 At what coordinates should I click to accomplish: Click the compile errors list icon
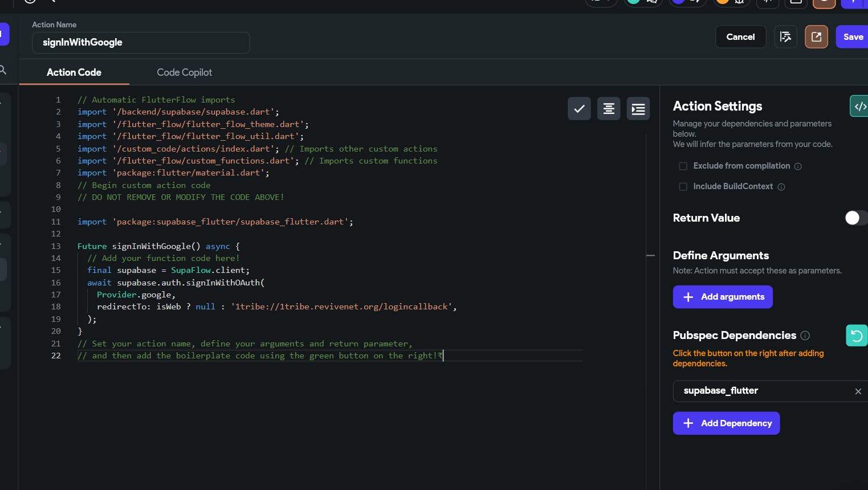(785, 37)
